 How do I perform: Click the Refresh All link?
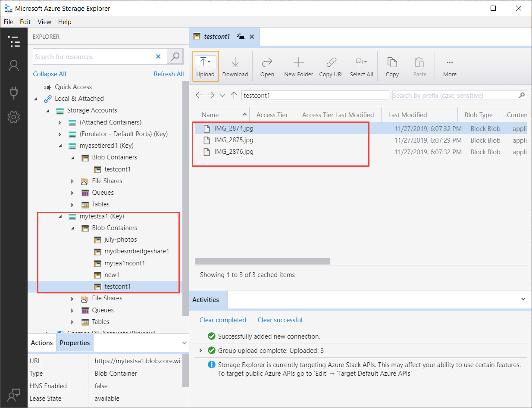tap(169, 74)
